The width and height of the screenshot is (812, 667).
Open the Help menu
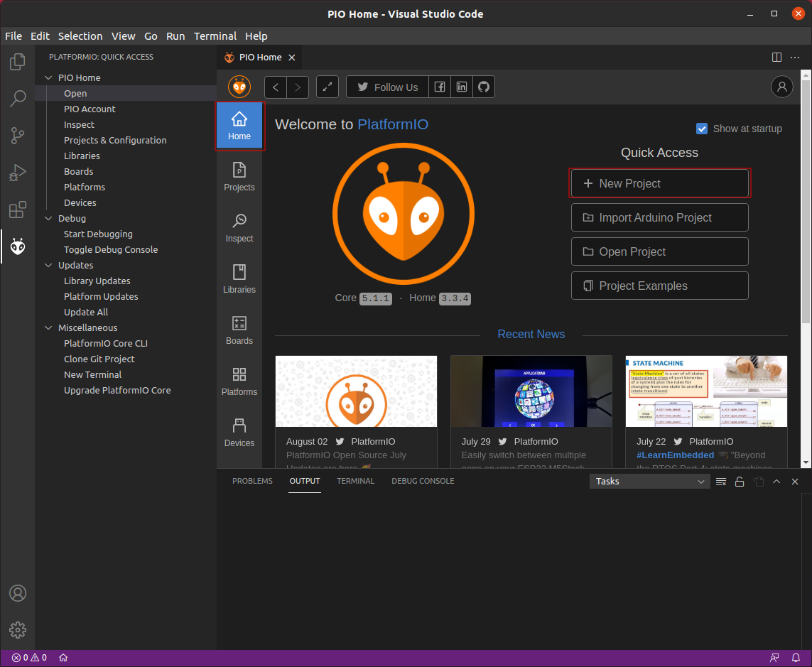click(x=256, y=36)
